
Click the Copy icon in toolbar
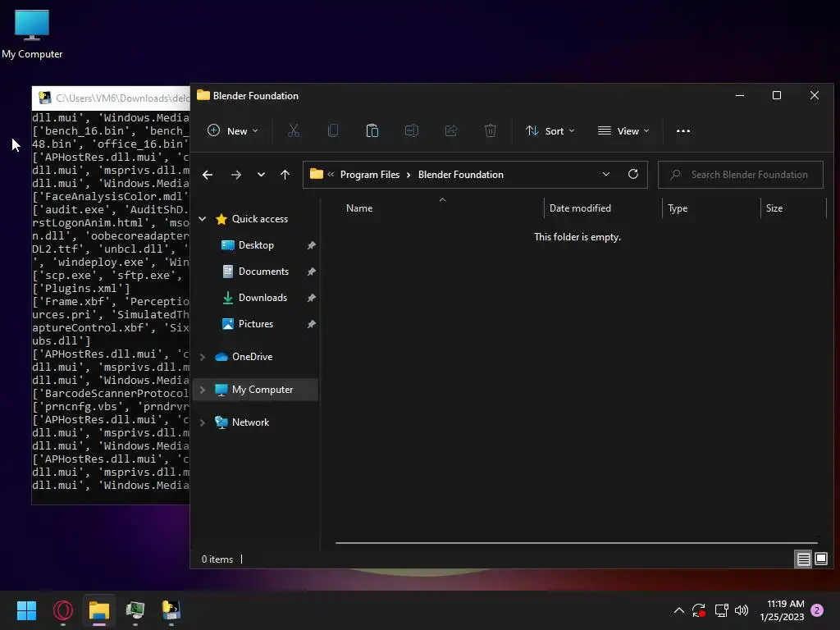tap(333, 130)
